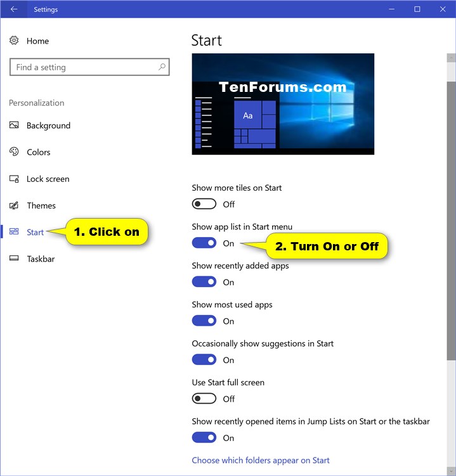
Task: Click the Find a setting search box
Action: tap(89, 67)
